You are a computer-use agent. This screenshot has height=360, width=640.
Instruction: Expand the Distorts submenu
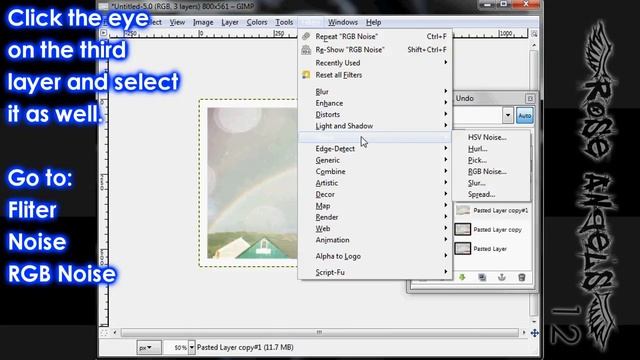point(376,114)
